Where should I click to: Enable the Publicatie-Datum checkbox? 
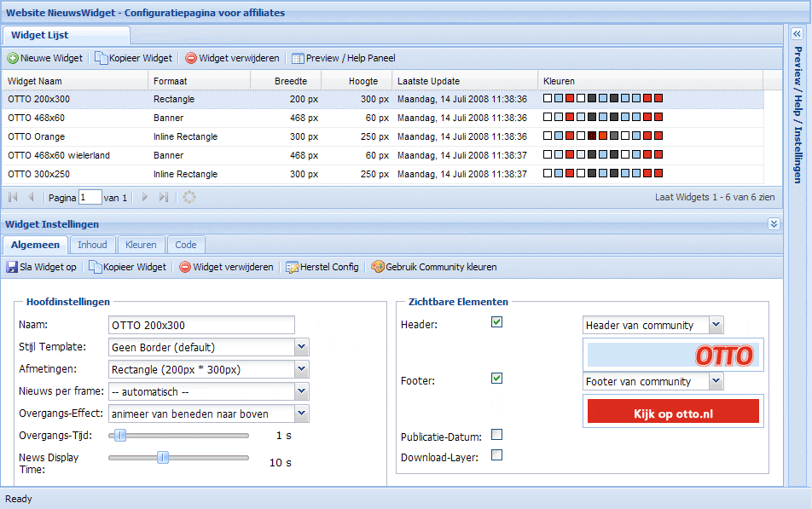pyautogui.click(x=496, y=435)
